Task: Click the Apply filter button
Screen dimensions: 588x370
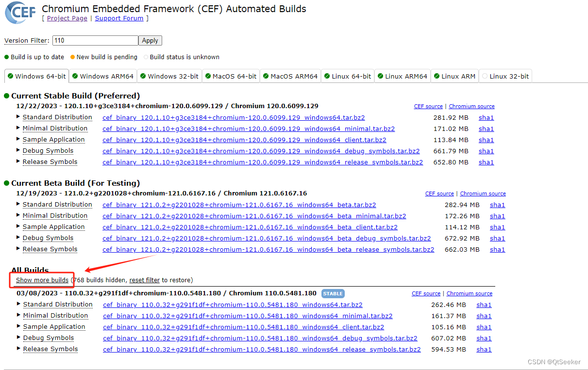Action: tap(150, 41)
